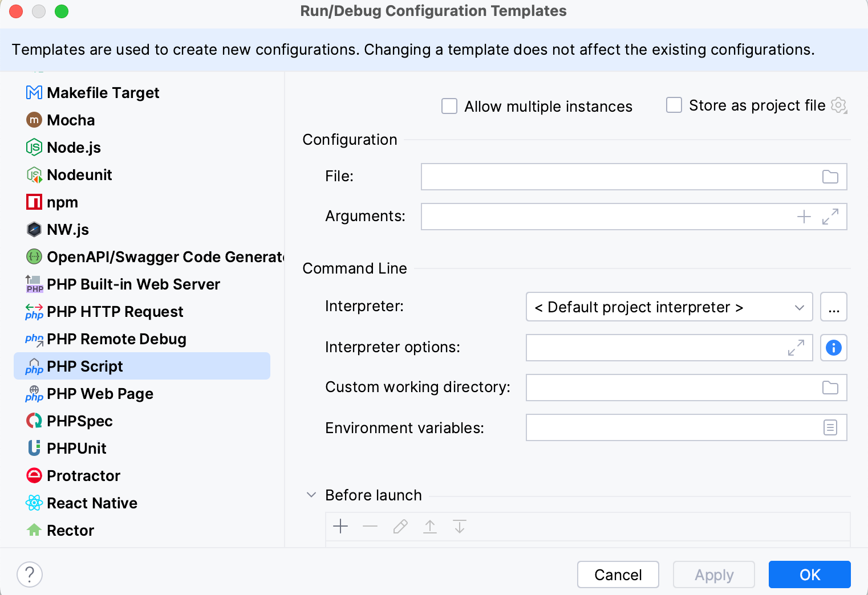The width and height of the screenshot is (868, 595).
Task: Click the PHP Built-in Web Server icon
Action: pos(34,284)
